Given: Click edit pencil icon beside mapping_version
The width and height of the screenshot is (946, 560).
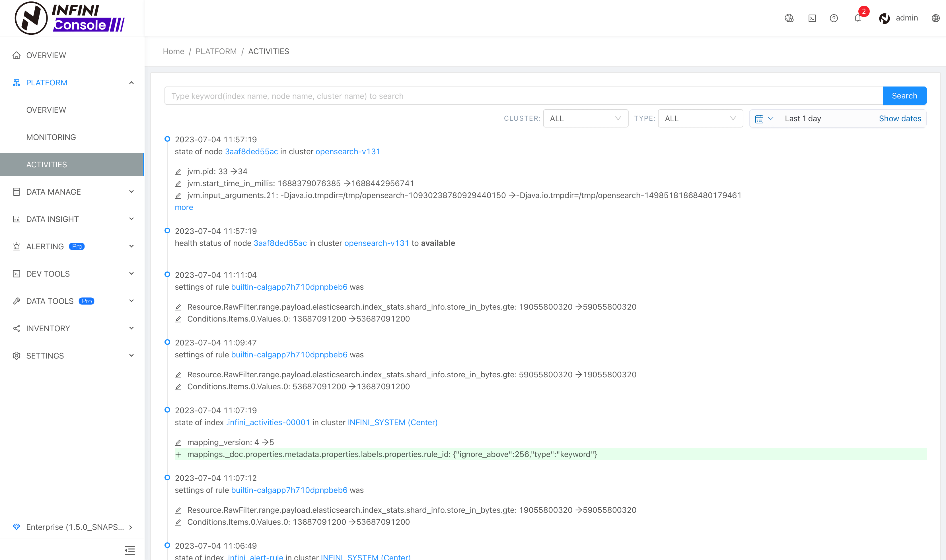Looking at the screenshot, I should point(178,443).
